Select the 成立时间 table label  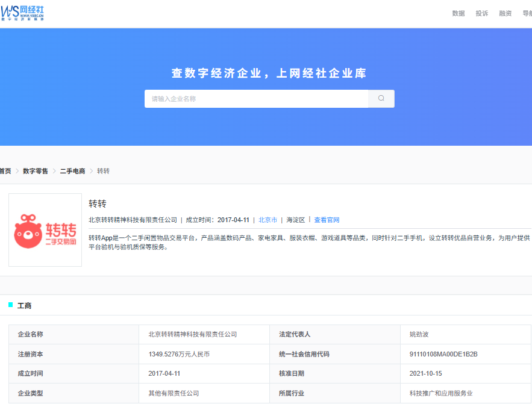click(x=31, y=373)
